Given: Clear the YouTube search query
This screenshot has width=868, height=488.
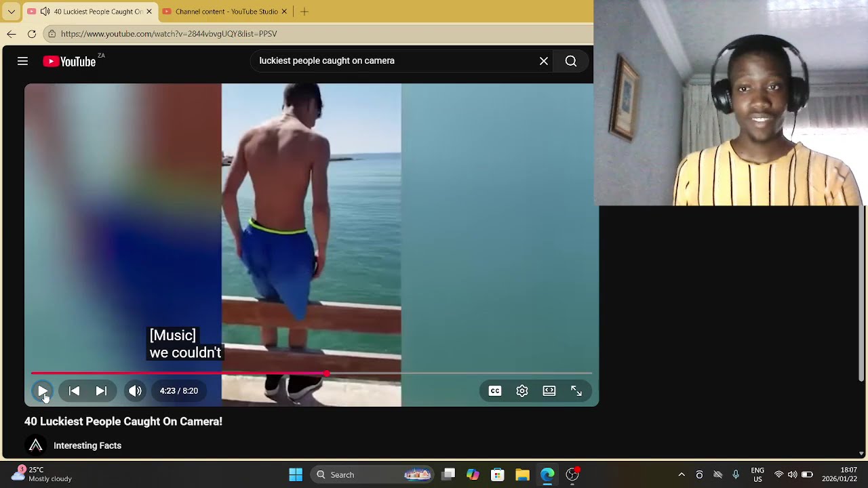Looking at the screenshot, I should coord(544,61).
